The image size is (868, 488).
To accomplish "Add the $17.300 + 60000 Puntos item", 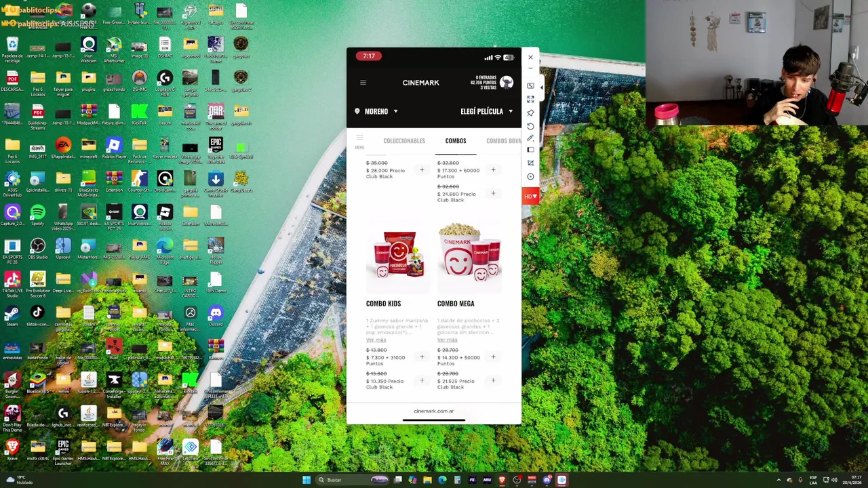I will pyautogui.click(x=493, y=170).
